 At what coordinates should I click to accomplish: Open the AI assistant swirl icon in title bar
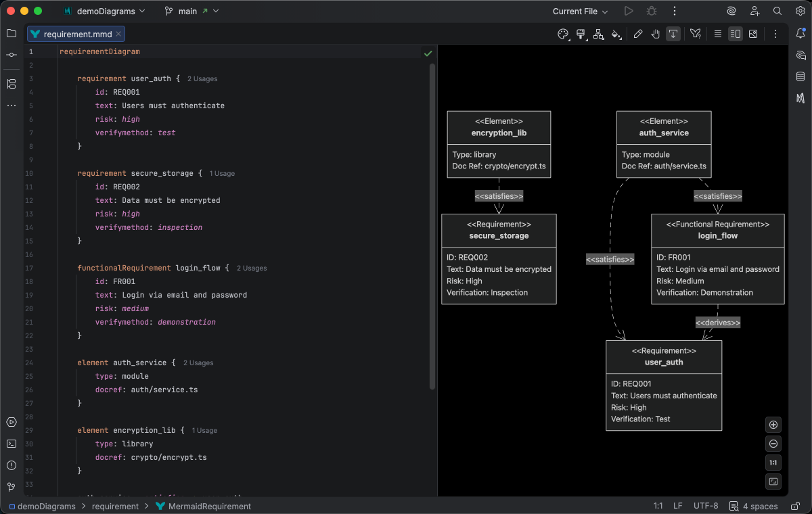point(731,11)
